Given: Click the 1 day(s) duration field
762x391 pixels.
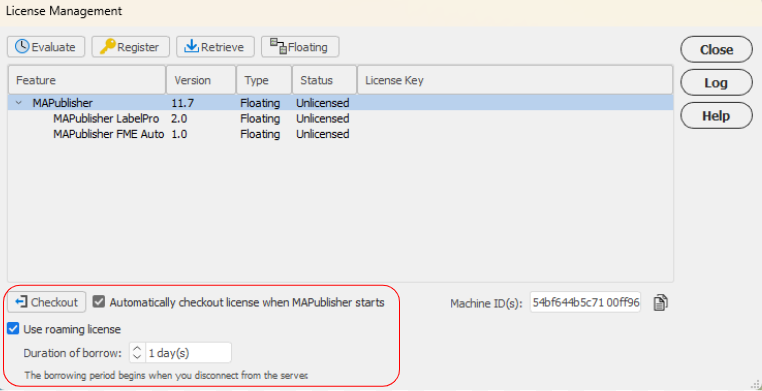Looking at the screenshot, I should click(188, 353).
